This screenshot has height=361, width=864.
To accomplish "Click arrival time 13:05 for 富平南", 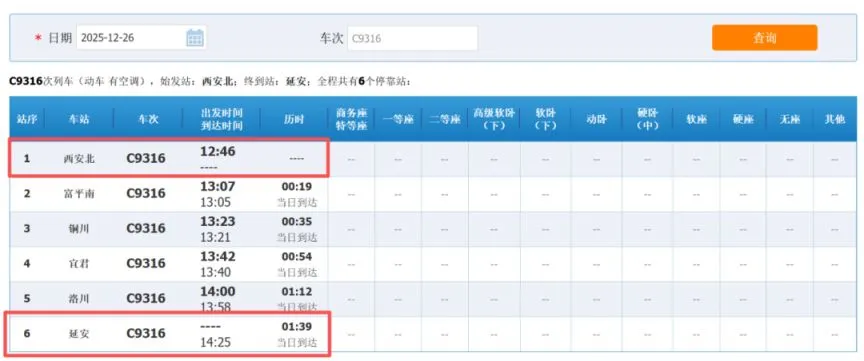I will click(x=215, y=202).
